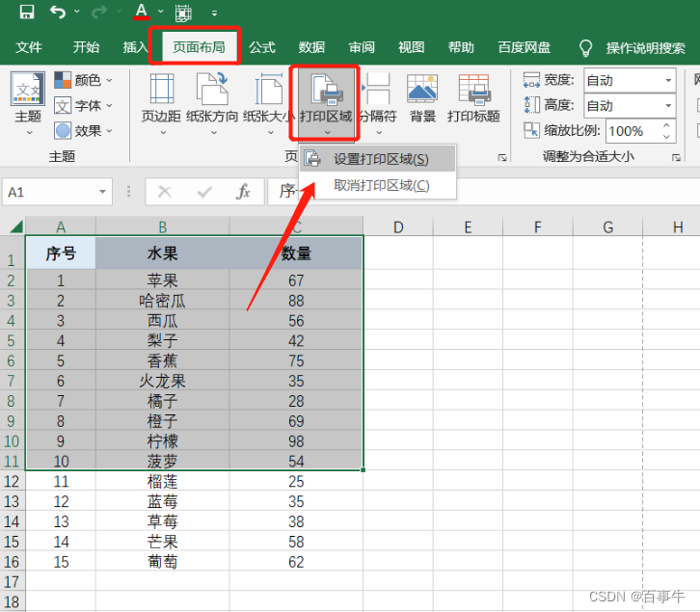Open the 文件 menu tab
Viewport: 700px width, 612px height.
(x=29, y=47)
